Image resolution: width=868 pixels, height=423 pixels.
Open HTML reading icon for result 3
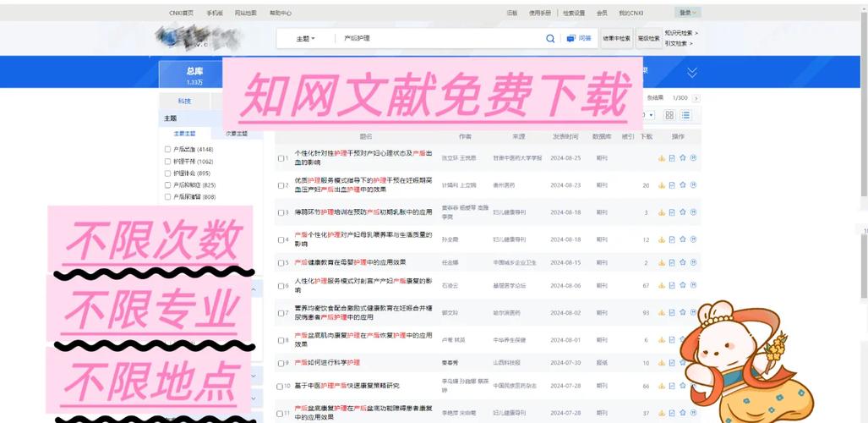tap(672, 212)
